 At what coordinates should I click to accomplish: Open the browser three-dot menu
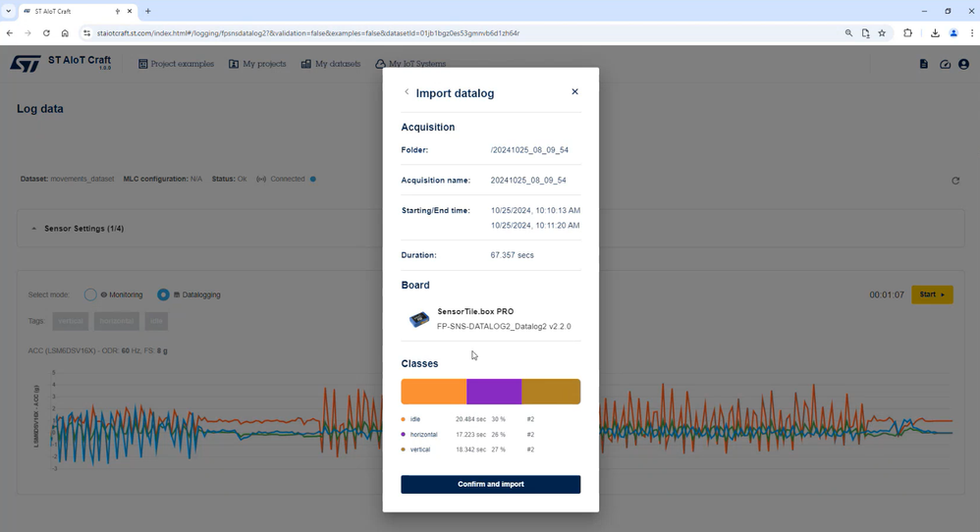pos(972,33)
